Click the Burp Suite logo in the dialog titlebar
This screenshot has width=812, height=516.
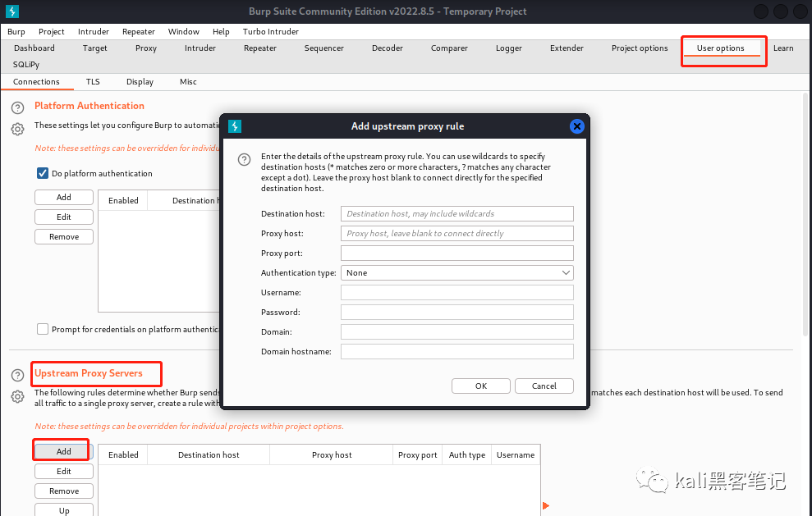[x=235, y=126]
